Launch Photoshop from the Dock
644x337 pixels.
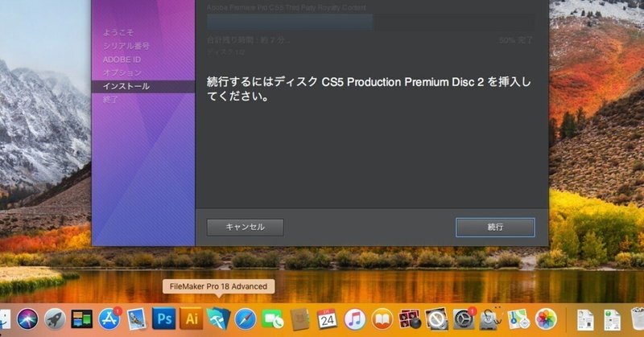pos(164,319)
